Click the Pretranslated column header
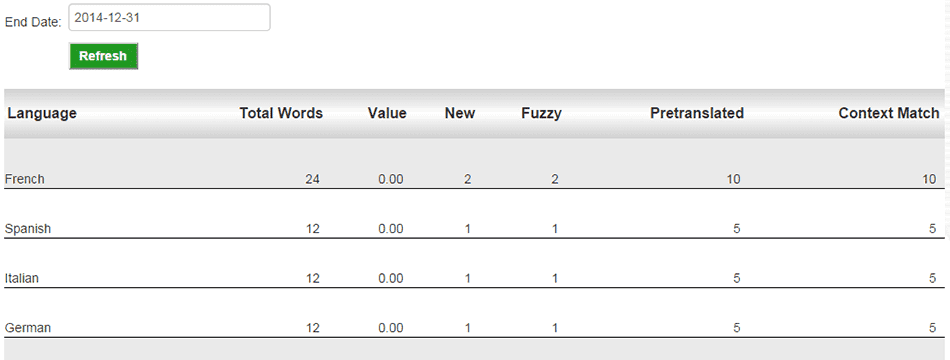Viewport: 950px width, 360px height. [697, 113]
